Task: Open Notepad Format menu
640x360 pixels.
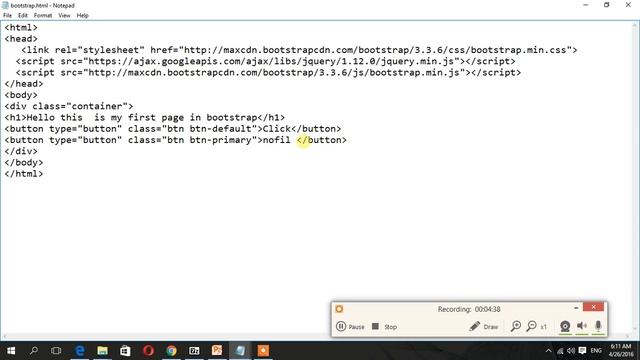Action: [43, 16]
